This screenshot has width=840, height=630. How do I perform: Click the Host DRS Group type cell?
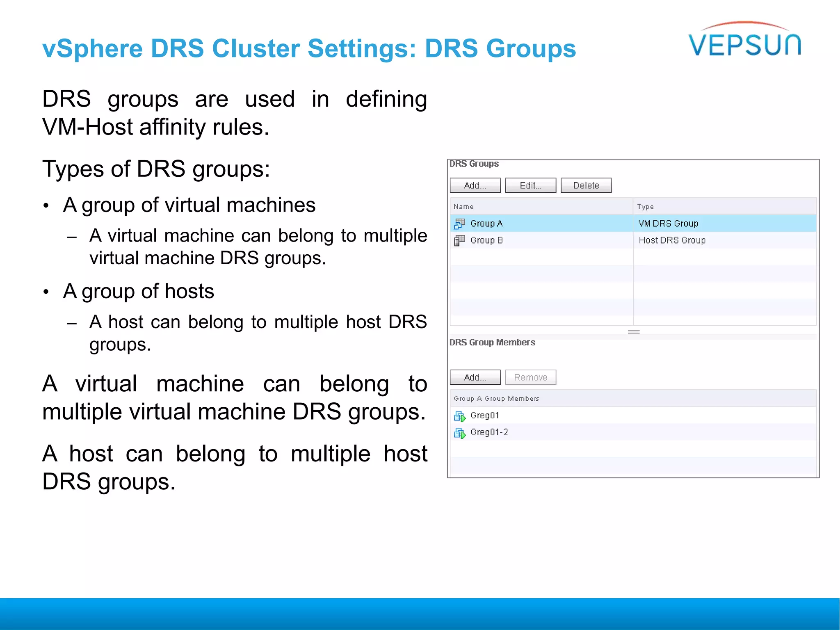click(672, 240)
